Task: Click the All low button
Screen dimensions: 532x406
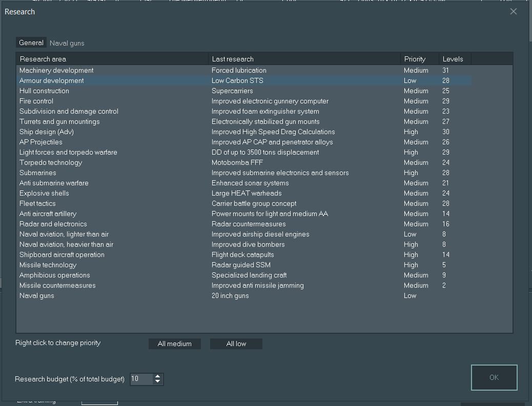Action: 236,344
